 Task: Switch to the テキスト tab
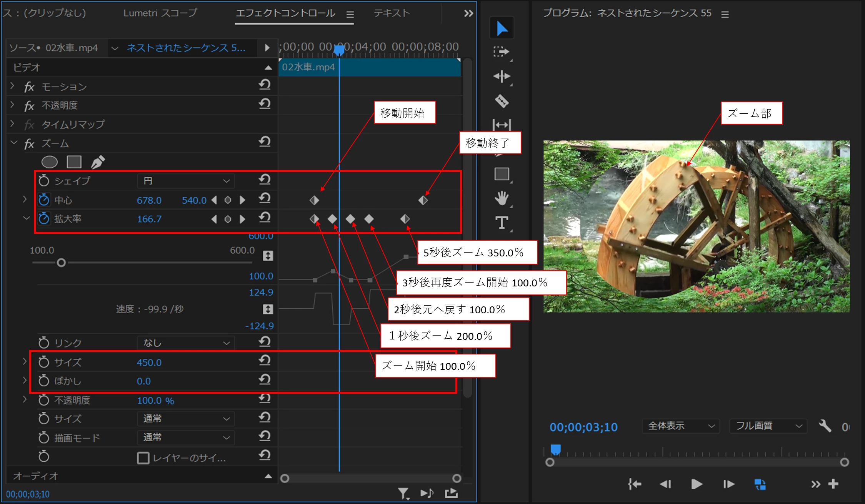tap(392, 13)
